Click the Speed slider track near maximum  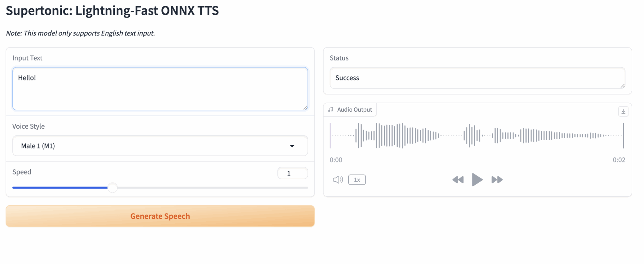coord(302,188)
